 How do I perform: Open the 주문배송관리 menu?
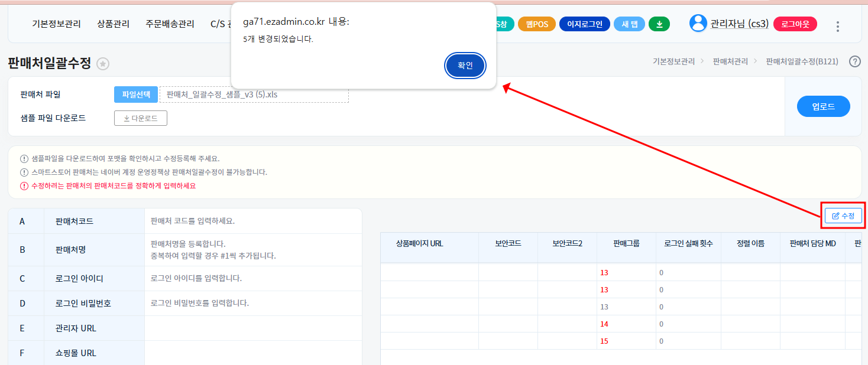pos(170,24)
